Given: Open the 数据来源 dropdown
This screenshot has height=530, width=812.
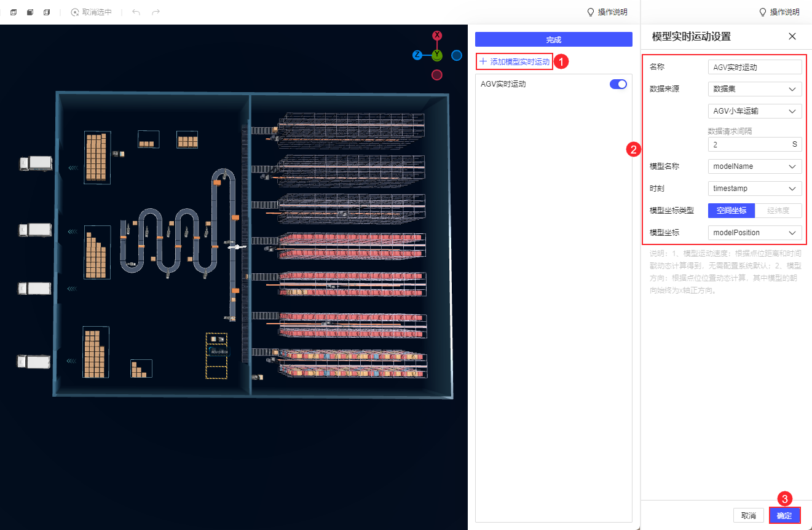Looking at the screenshot, I should click(x=755, y=89).
